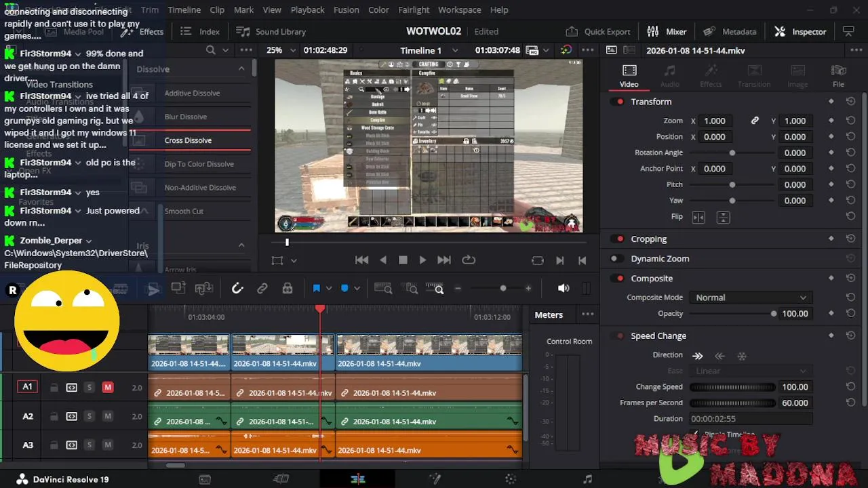Toggle Speed Change enable switch
Screen dimensions: 868x488
pos(618,336)
